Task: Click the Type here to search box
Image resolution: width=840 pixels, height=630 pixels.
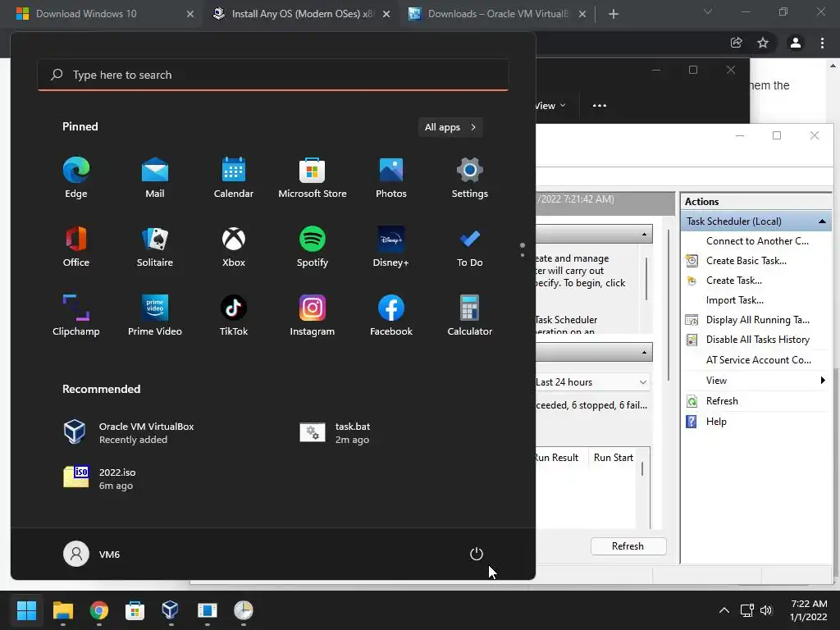Action: pyautogui.click(x=273, y=75)
